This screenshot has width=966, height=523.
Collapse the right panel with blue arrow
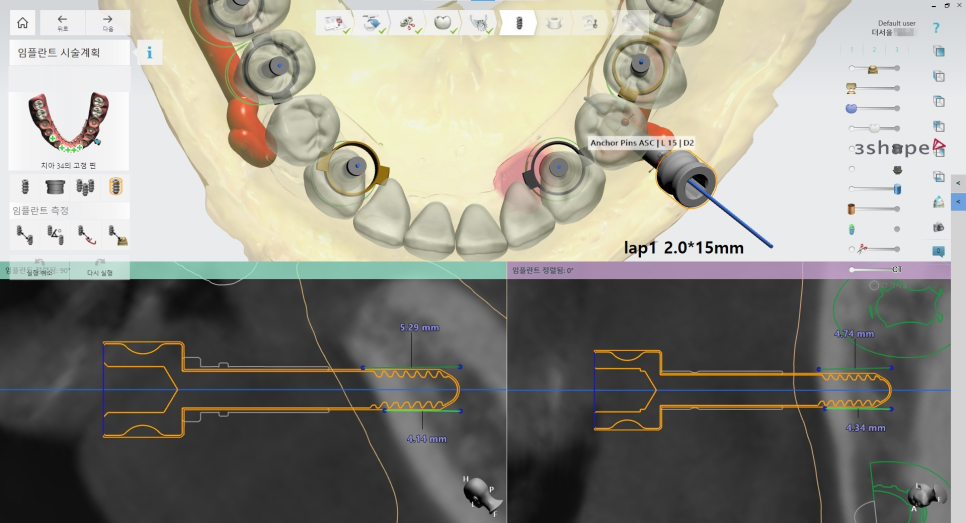959,203
